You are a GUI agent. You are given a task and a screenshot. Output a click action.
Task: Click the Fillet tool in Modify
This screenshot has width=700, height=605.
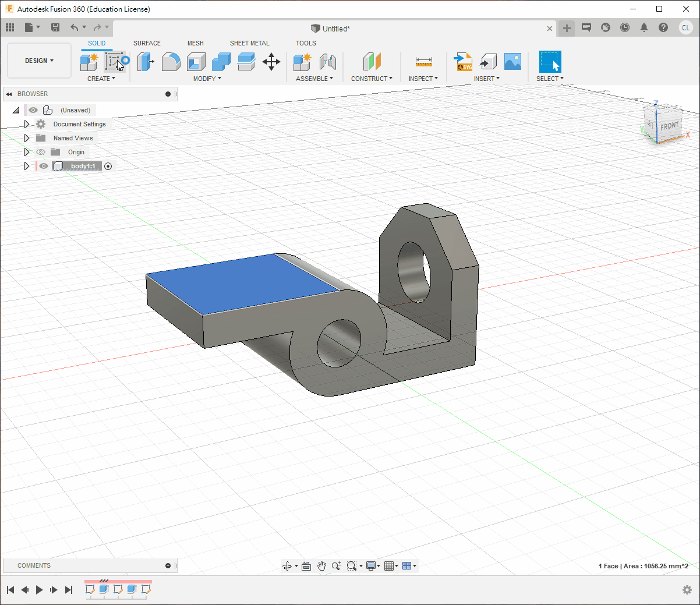coord(171,62)
